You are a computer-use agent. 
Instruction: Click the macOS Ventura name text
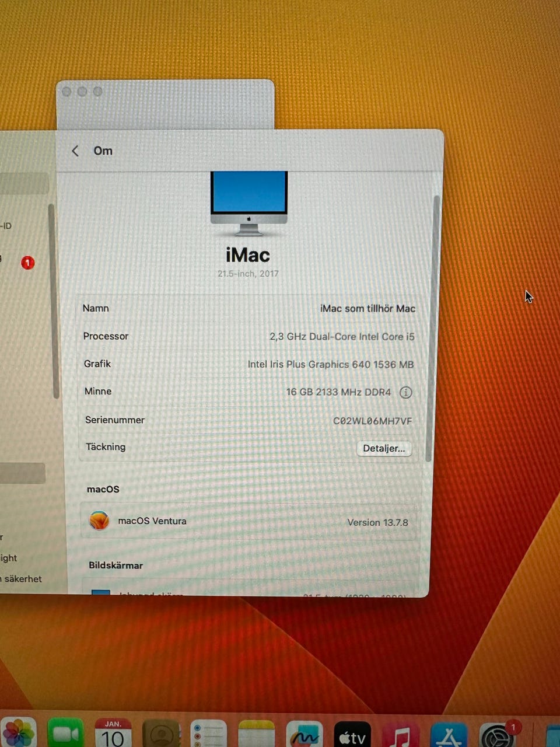152,521
